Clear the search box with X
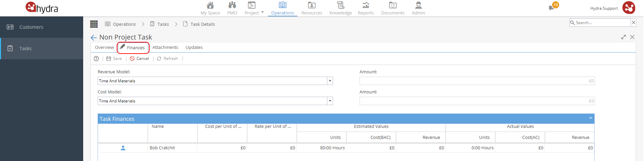Viewport: 644px width, 161px height. click(633, 23)
